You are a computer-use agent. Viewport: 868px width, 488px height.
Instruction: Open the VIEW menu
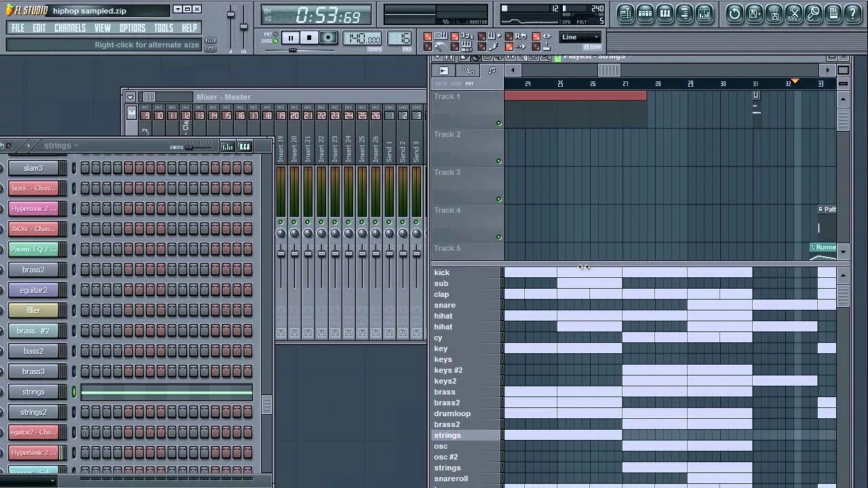102,28
